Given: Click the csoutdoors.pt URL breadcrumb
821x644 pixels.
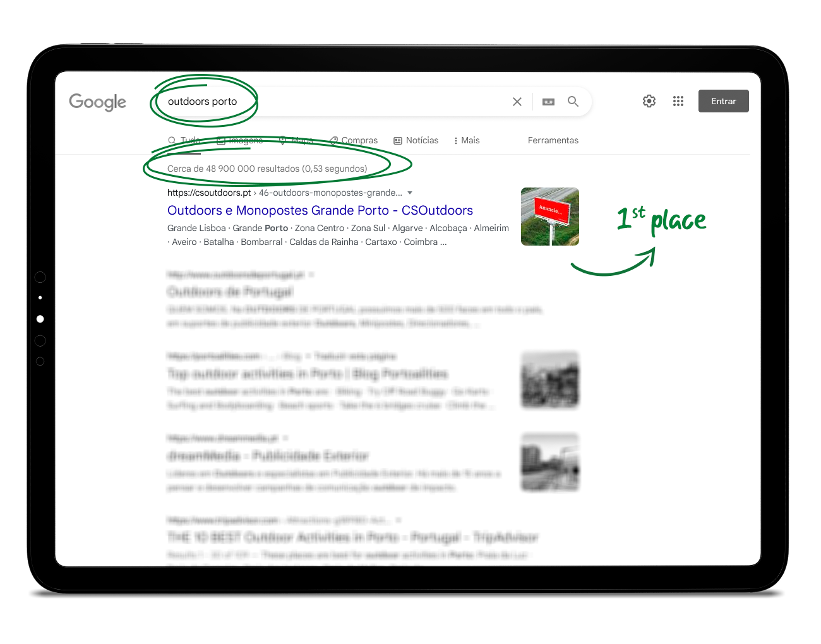Looking at the screenshot, I should coord(285,193).
